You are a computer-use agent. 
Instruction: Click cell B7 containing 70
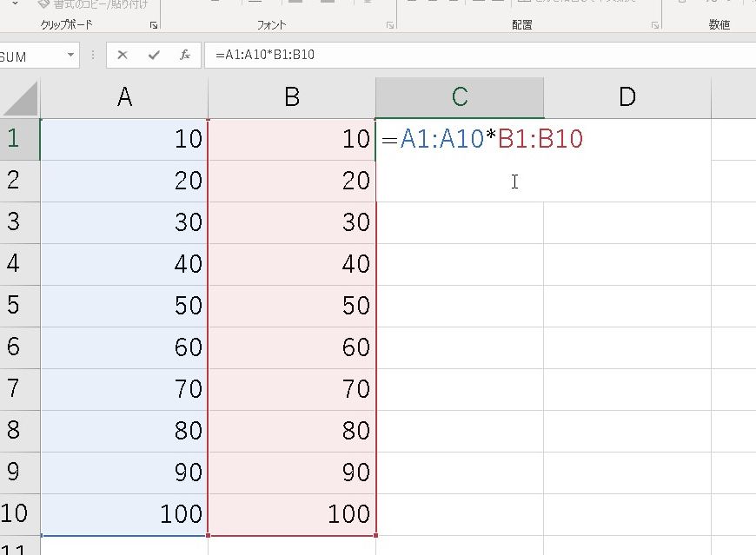(x=292, y=389)
